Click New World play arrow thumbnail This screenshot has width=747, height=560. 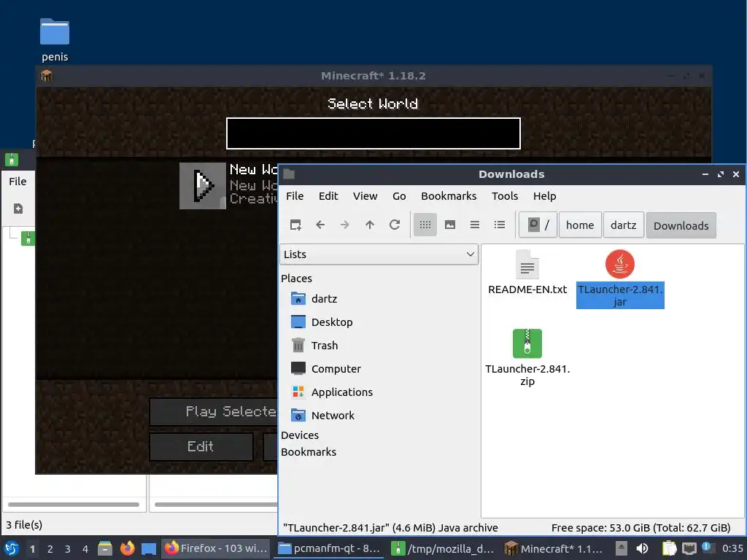coord(203,186)
